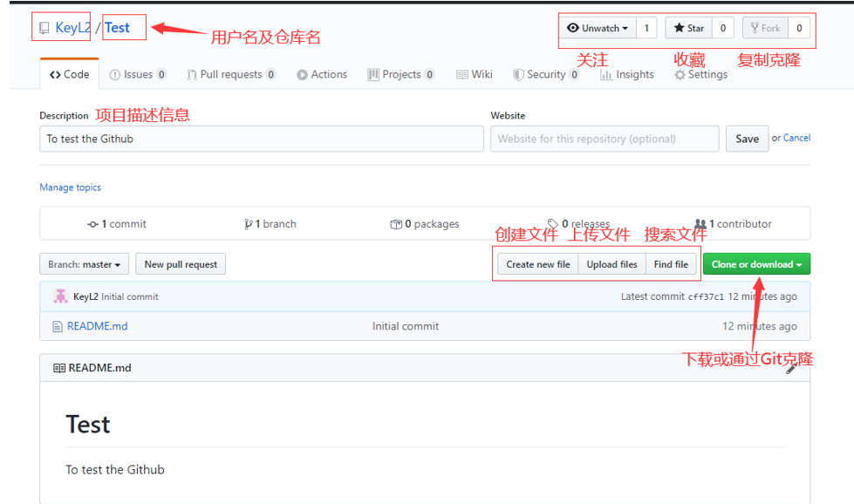Open Initial commit message in README.md row
The image size is (854, 504).
point(406,326)
